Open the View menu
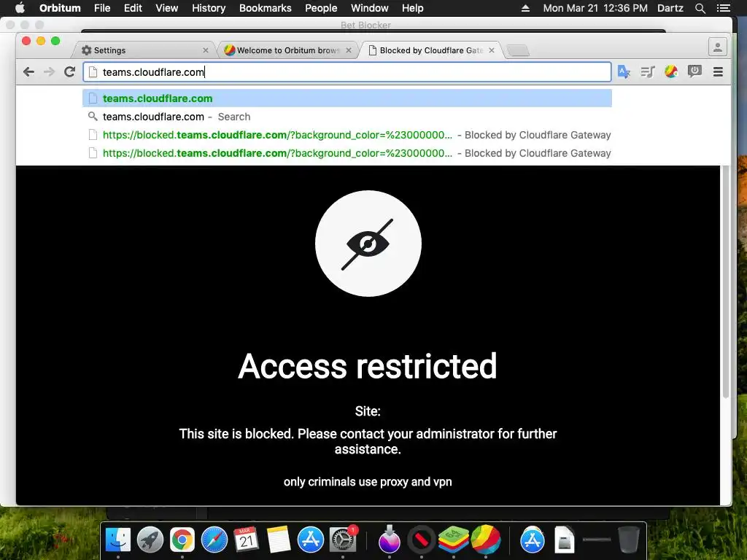The width and height of the screenshot is (747, 560). click(167, 8)
